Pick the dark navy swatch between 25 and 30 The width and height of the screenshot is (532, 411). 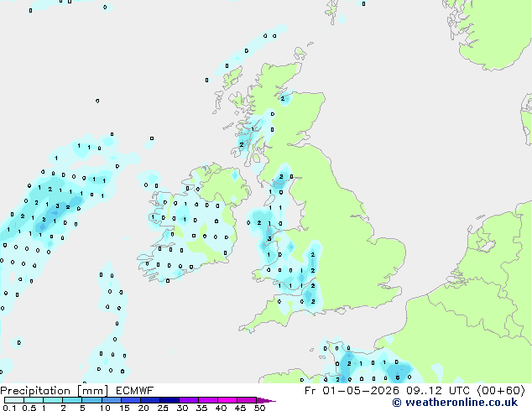pyautogui.click(x=170, y=400)
